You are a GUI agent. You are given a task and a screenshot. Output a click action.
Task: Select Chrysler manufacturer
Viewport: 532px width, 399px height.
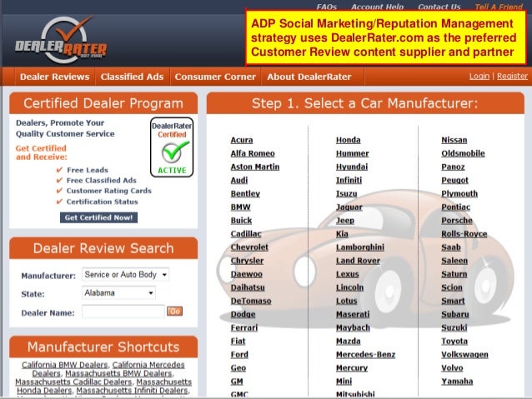[x=247, y=261]
